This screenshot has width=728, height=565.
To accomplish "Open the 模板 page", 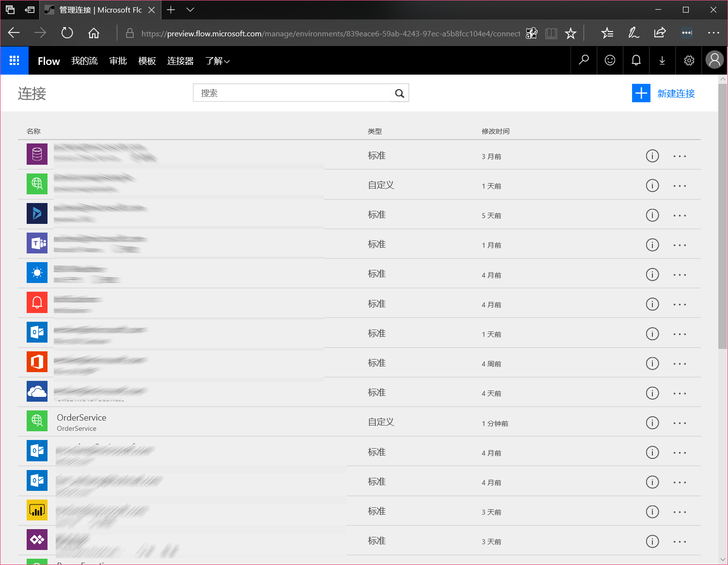I will pyautogui.click(x=147, y=61).
